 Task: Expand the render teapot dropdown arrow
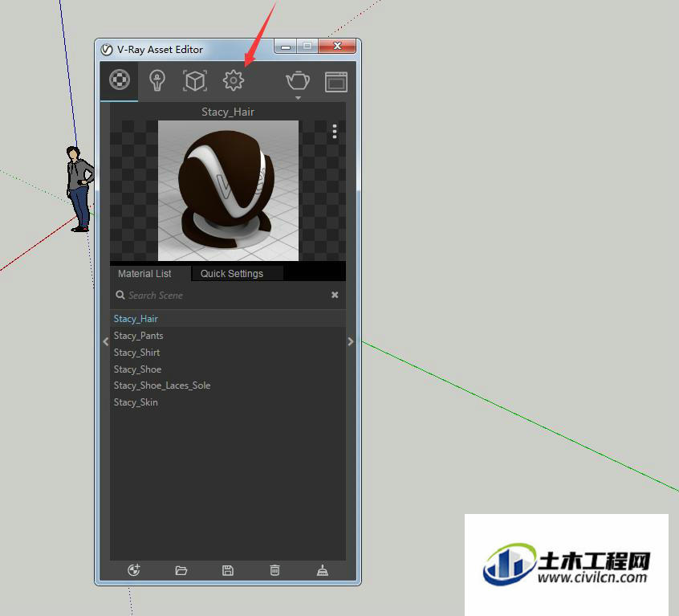pos(298,98)
